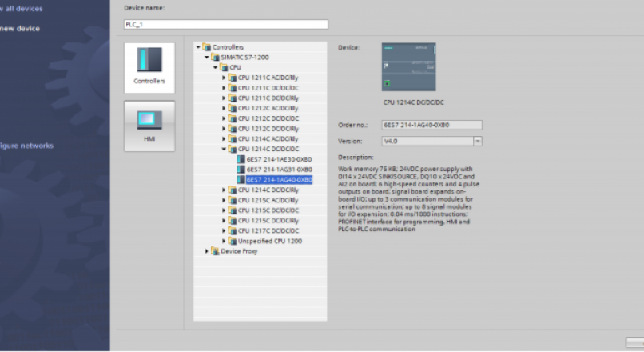Expand the Device Proxy node
Screen dimensions: 644x352
click(207, 251)
